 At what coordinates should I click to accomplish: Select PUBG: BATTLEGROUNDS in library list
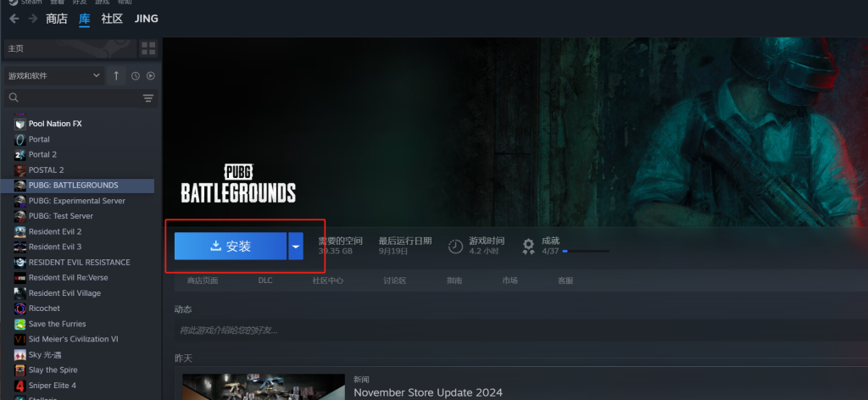pyautogui.click(x=77, y=186)
